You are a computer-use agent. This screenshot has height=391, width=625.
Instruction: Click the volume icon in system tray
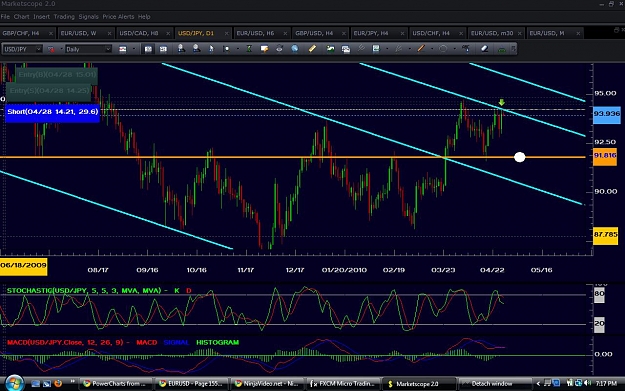[x=588, y=383]
